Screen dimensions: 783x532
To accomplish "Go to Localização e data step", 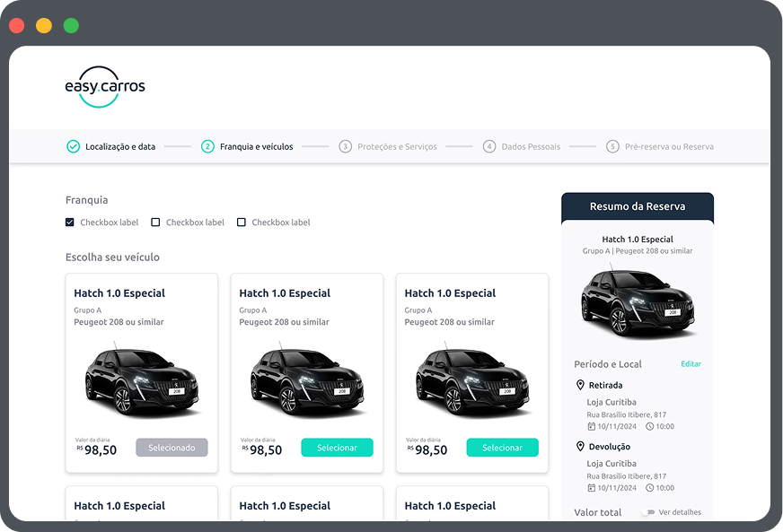I will tap(119, 146).
